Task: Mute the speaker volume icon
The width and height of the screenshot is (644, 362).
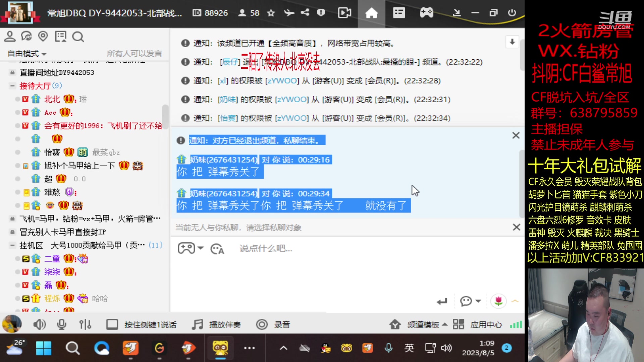Action: (40, 324)
